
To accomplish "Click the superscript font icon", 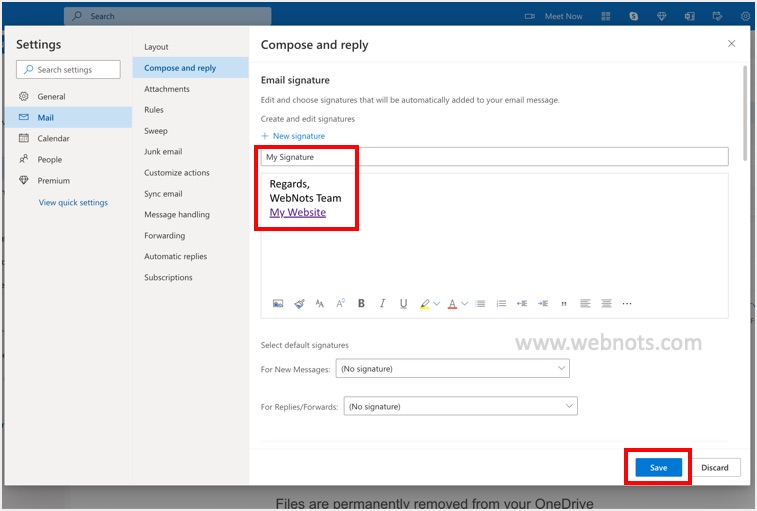I will 340,303.
